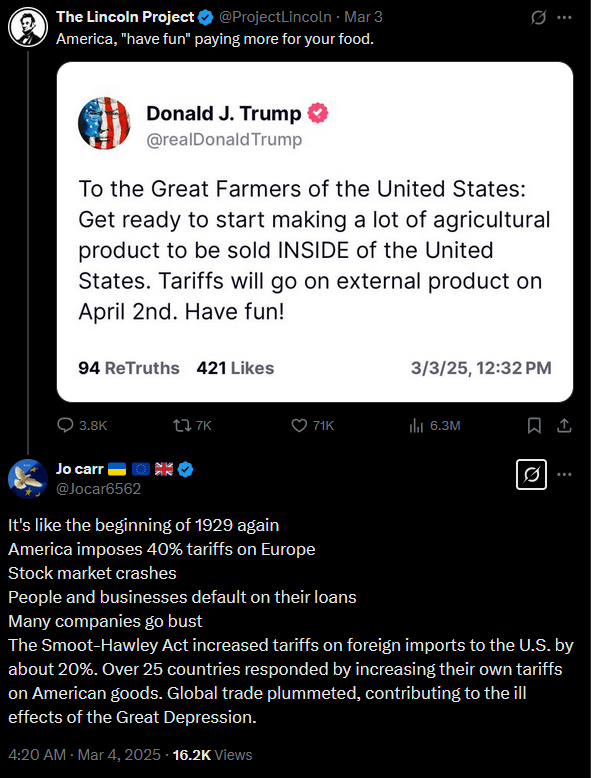The image size is (591, 778).
Task: Open more options for Lincoln Project tweet
Action: click(x=564, y=18)
